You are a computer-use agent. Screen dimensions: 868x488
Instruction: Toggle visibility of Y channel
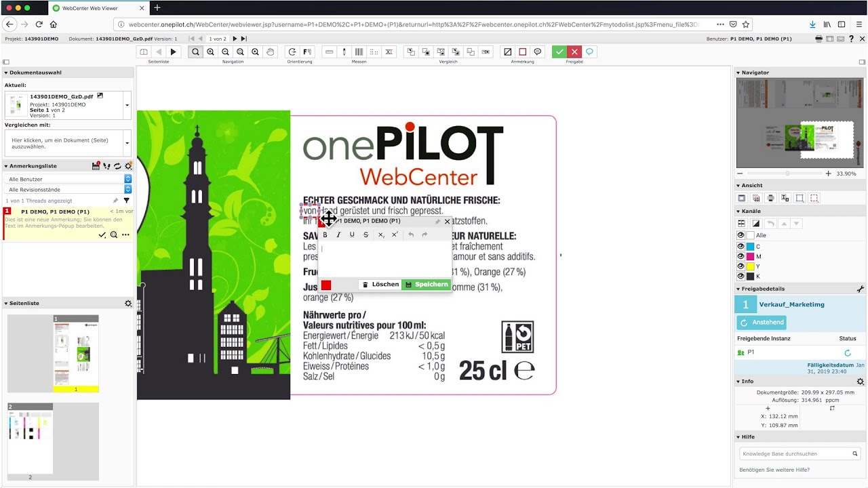tap(741, 266)
